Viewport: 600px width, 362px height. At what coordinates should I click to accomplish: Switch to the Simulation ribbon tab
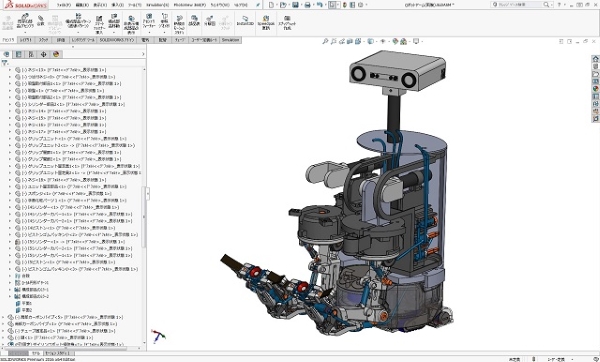[230, 40]
